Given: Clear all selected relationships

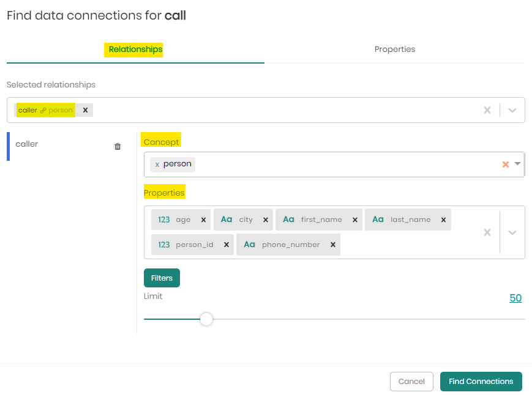Looking at the screenshot, I should (487, 110).
